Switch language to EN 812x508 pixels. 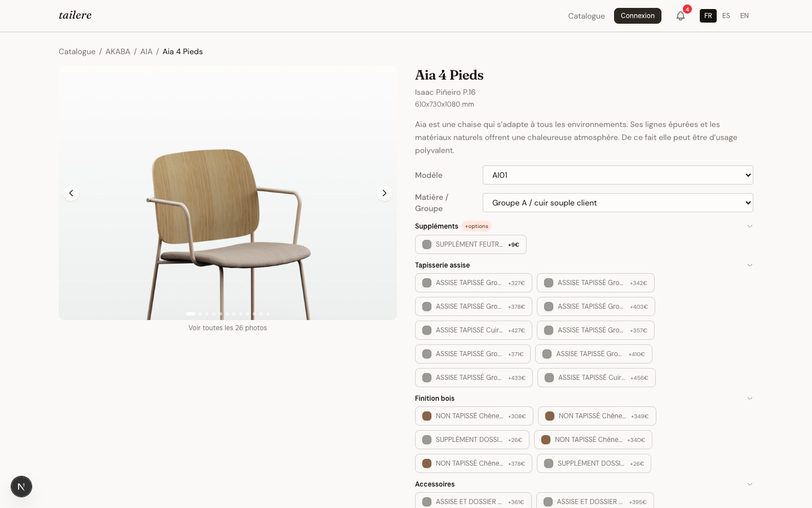744,16
